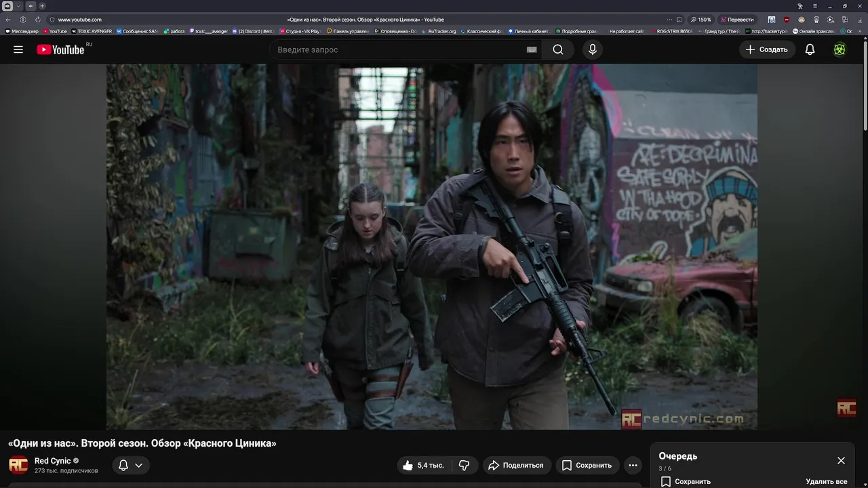
Task: Click Сохранить in the queue panel
Action: (x=686, y=481)
